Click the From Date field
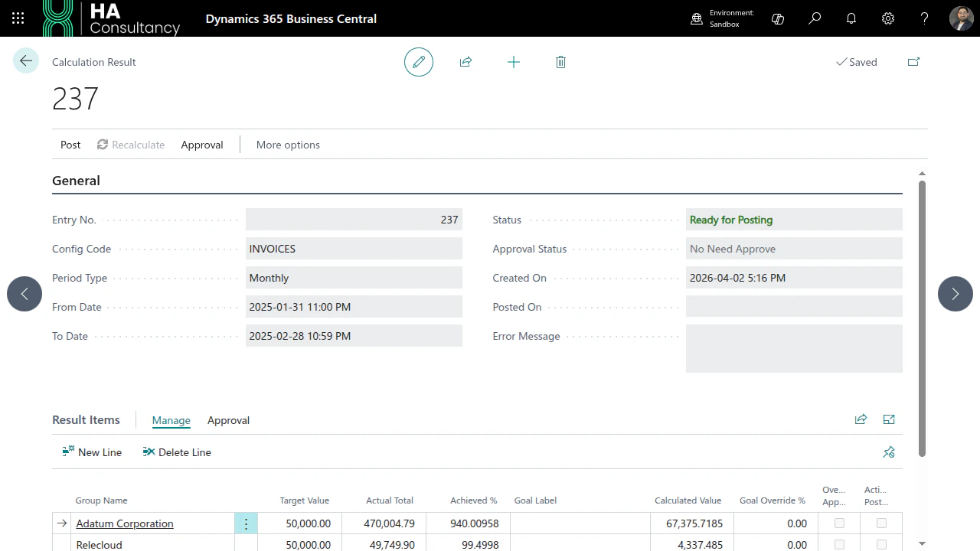Viewport: 980px width, 551px height. [x=354, y=307]
